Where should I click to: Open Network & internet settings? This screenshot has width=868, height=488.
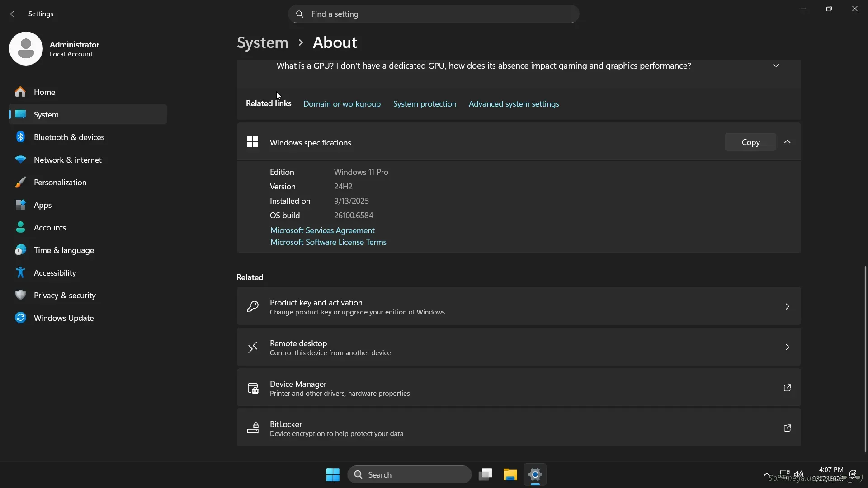(x=68, y=160)
